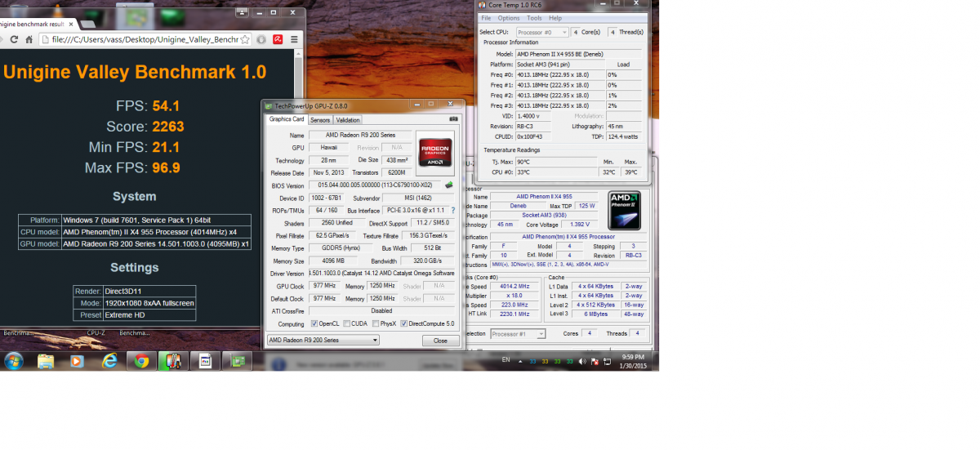The height and width of the screenshot is (450, 980).
Task: Open Windows Explorer from the taskbar
Action: [x=46, y=361]
